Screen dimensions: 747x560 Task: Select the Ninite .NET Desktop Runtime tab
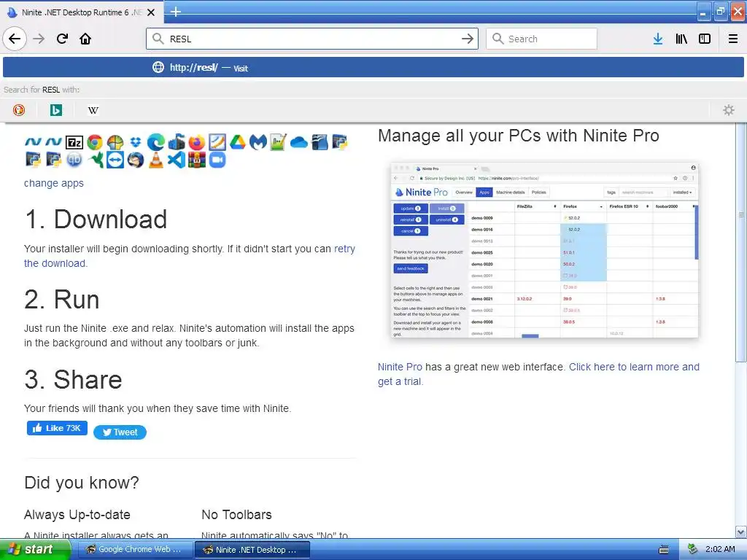[x=82, y=12]
